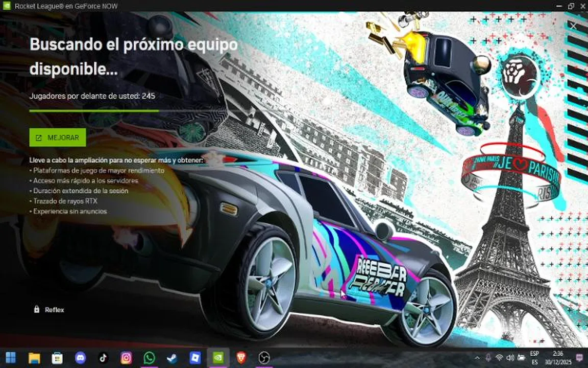This screenshot has height=368, width=588.
Task: Click the Reflex lock icon
Action: (x=36, y=309)
